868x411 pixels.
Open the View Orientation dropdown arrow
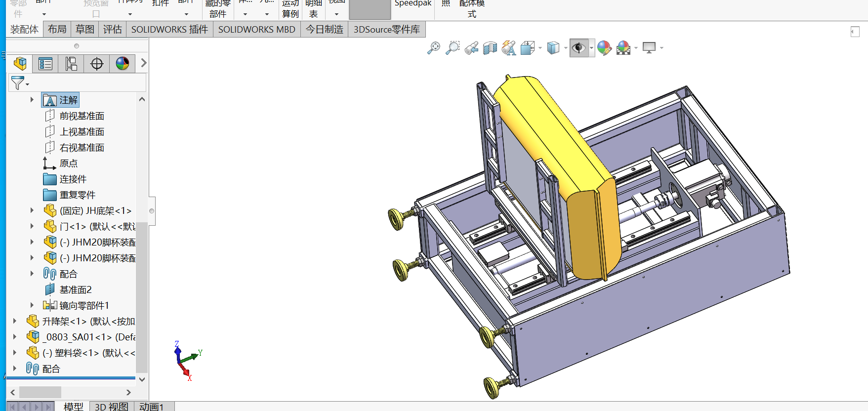[540, 48]
